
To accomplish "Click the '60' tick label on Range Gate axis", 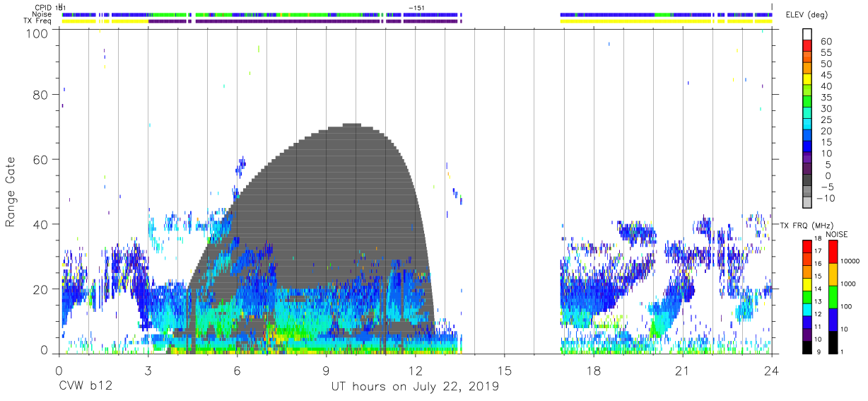I will click(42, 159).
